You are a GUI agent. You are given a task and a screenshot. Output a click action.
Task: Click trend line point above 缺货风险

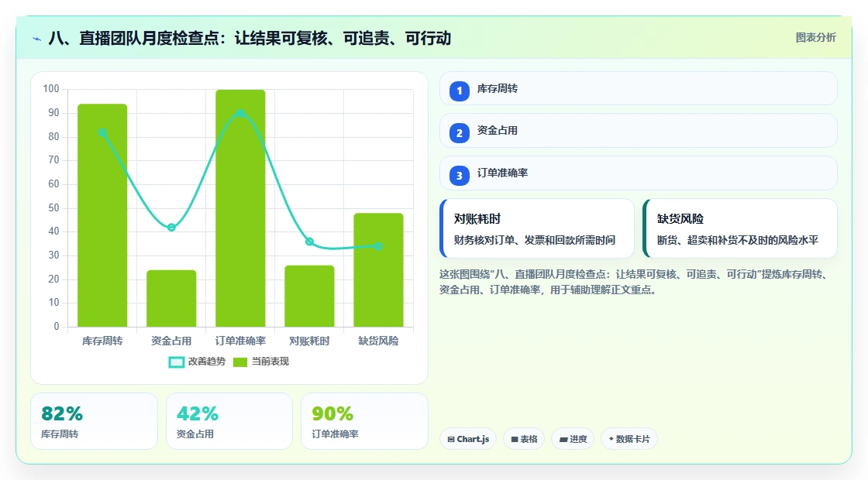coord(379,246)
